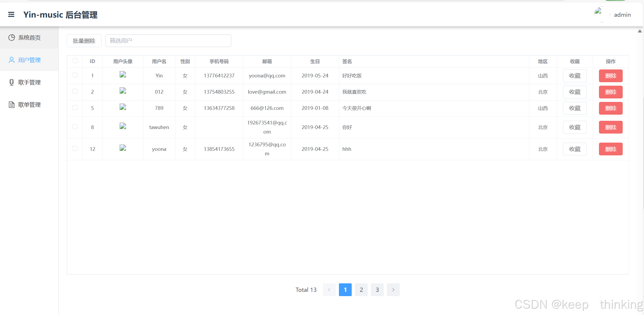
Task: Collapse the sidebar via hamburger icon
Action: point(11,14)
